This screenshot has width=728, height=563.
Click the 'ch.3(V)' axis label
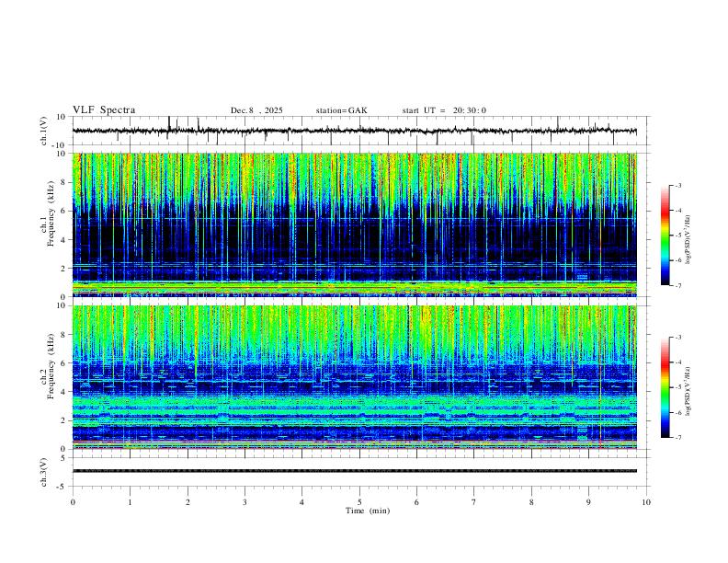click(x=44, y=472)
